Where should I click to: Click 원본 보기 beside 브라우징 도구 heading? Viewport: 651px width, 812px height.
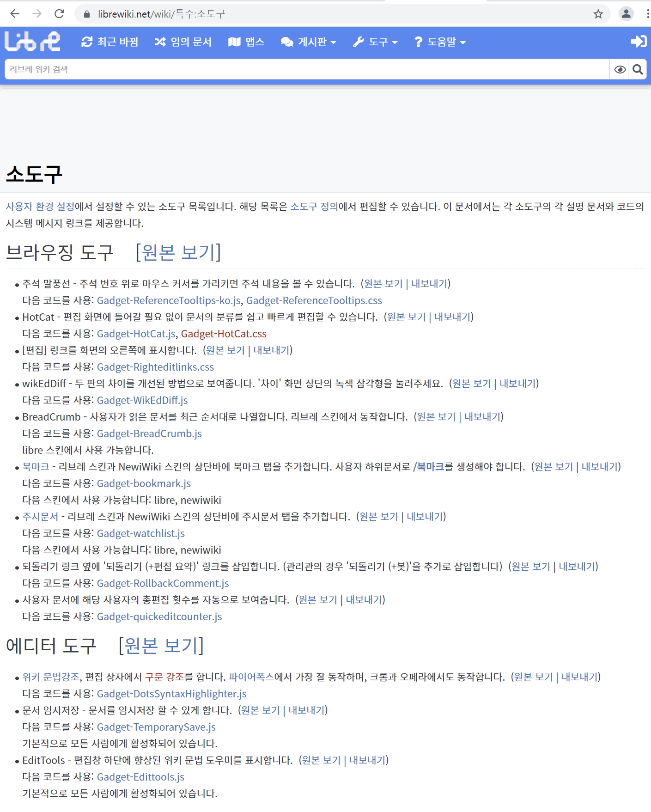coord(178,252)
